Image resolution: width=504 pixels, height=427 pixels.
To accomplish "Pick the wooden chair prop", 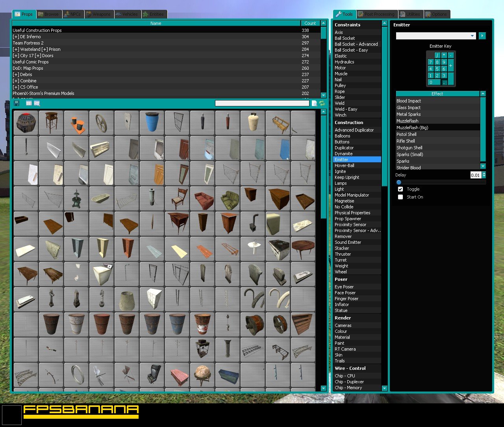I will point(177,198).
